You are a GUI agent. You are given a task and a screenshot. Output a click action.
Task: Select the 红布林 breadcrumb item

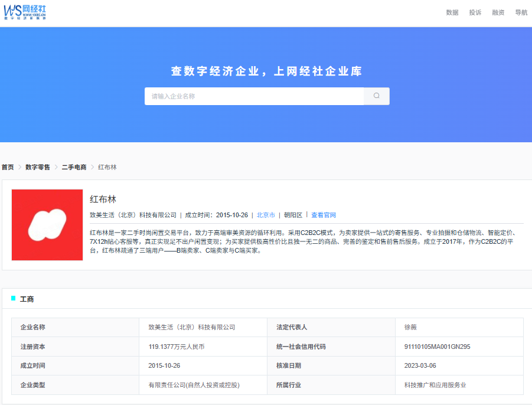tap(107, 167)
